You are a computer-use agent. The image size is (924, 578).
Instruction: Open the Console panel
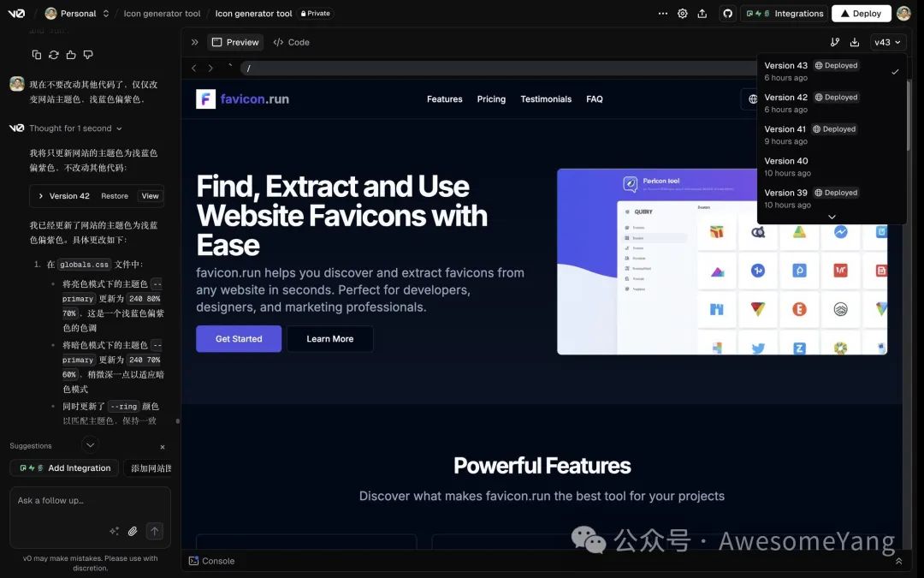[x=211, y=561]
